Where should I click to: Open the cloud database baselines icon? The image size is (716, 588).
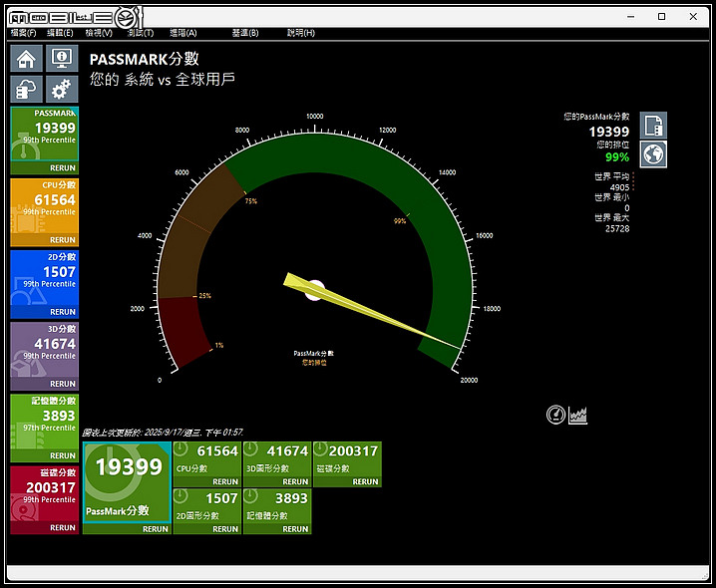pyautogui.click(x=26, y=90)
